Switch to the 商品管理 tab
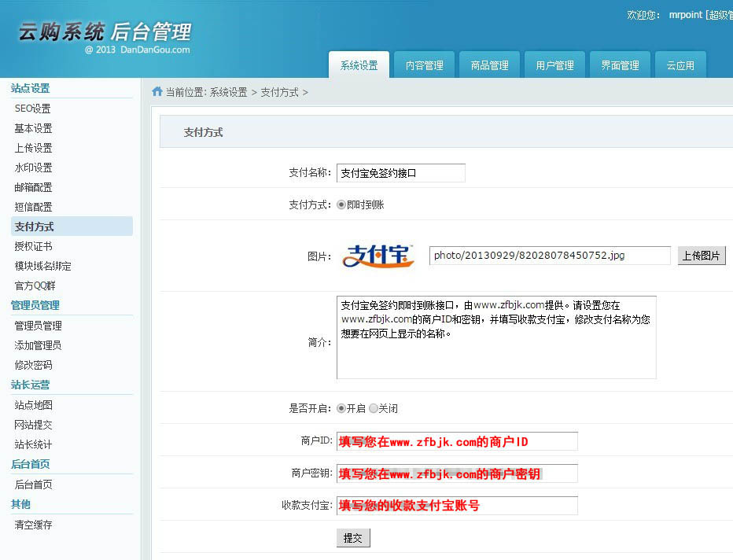 (489, 65)
